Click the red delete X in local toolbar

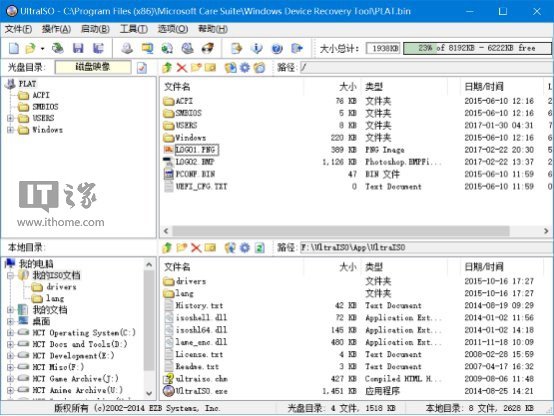196,248
